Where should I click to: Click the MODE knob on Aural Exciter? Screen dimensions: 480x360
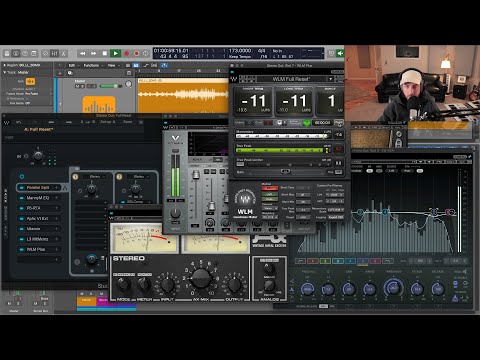pyautogui.click(x=123, y=284)
